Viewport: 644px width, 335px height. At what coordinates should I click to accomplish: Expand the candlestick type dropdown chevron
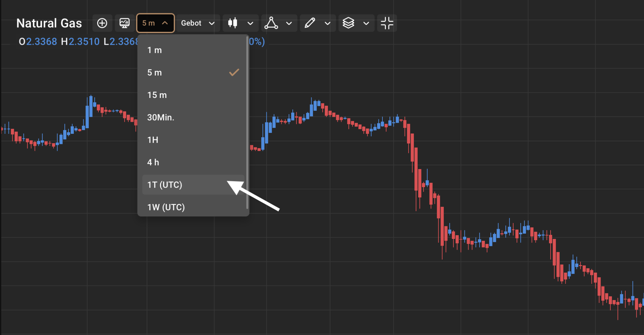[250, 23]
